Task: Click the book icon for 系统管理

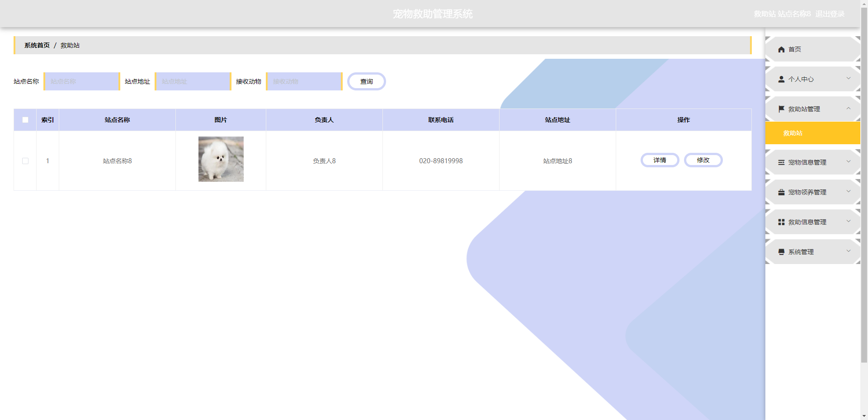Action: (x=782, y=252)
